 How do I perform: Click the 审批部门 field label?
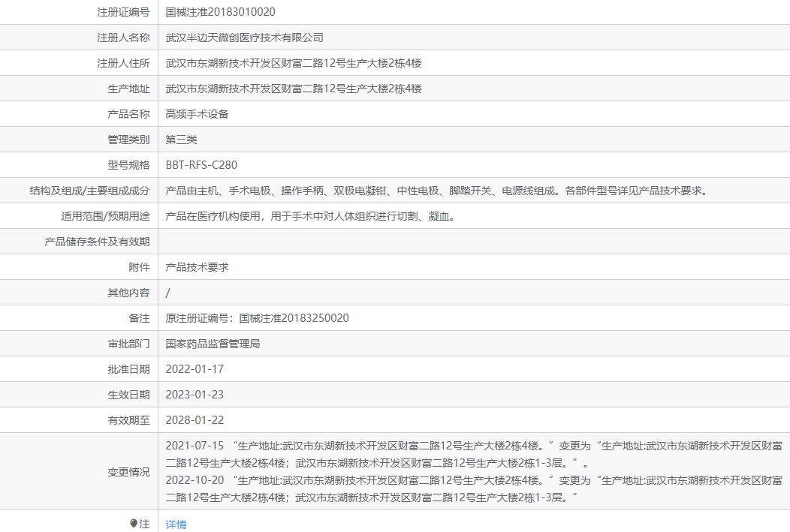[128, 344]
